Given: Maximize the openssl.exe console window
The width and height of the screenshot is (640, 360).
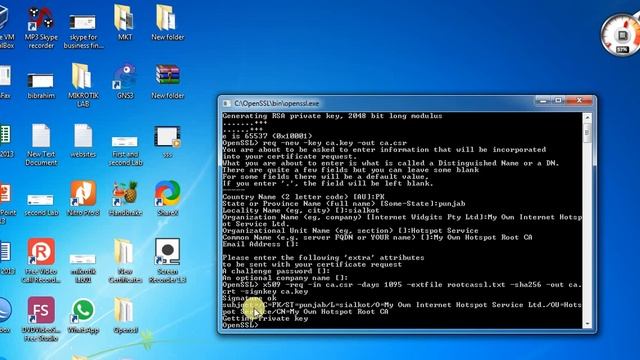Looking at the screenshot, I should 558,101.
